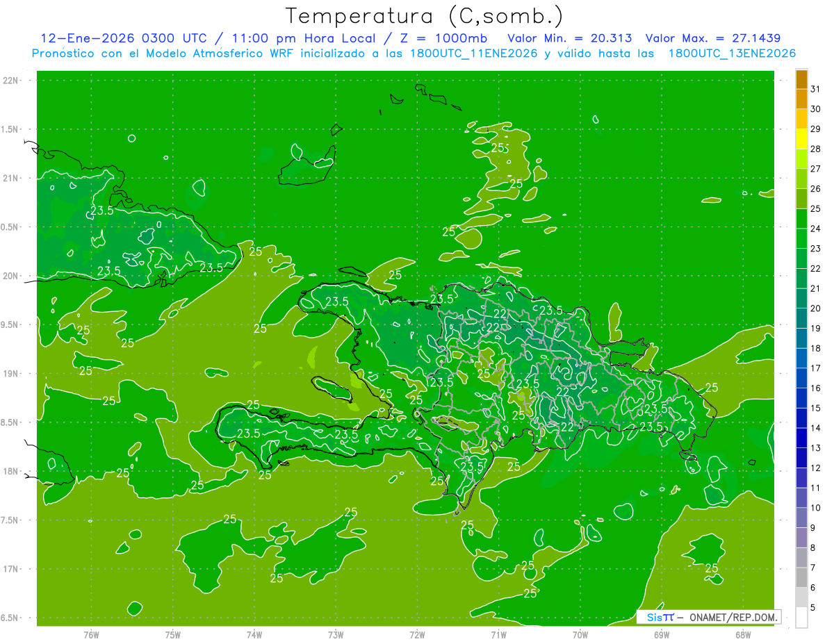Image resolution: width=834 pixels, height=644 pixels.
Task: Click the 'ONAMET/REP.DOM.' credit label
Action: [x=735, y=617]
